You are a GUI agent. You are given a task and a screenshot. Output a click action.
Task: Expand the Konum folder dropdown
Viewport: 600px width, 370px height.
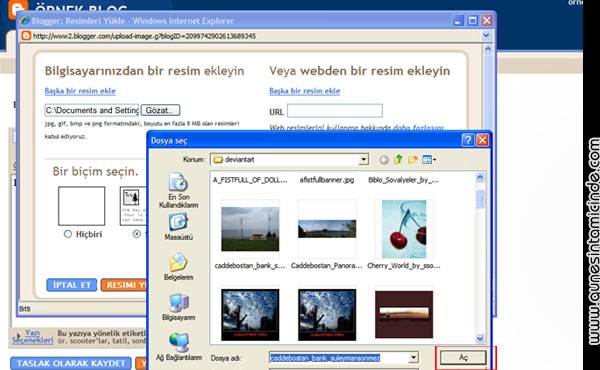tap(364, 160)
